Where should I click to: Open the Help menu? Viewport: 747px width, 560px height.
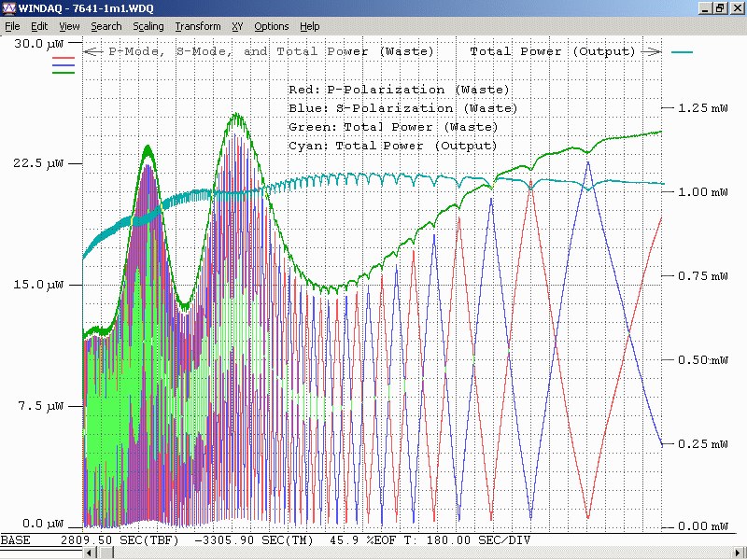click(310, 26)
